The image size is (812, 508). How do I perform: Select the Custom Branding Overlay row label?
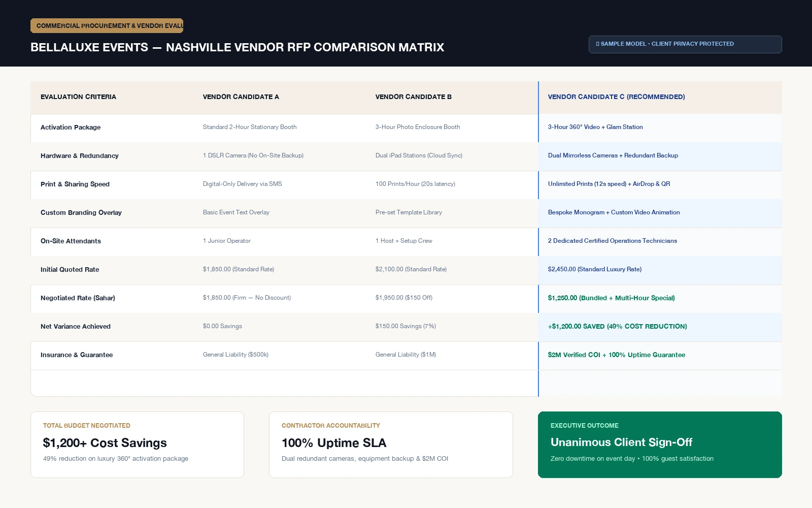(x=81, y=213)
